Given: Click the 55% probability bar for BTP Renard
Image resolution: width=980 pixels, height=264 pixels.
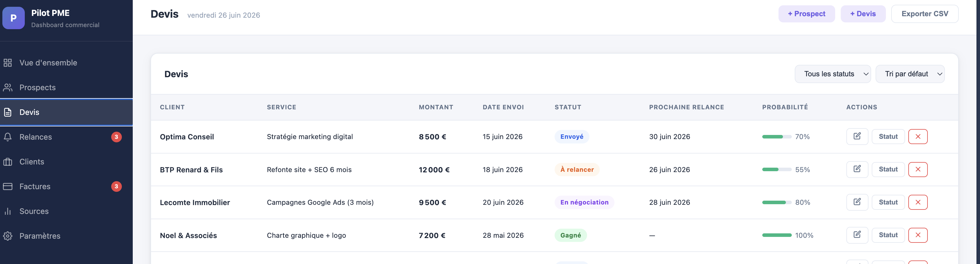Looking at the screenshot, I should coord(777,169).
